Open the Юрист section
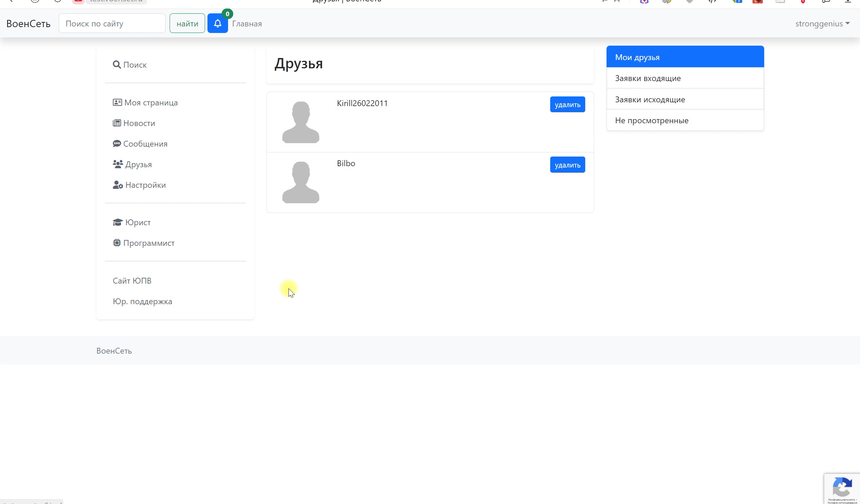 [132, 222]
